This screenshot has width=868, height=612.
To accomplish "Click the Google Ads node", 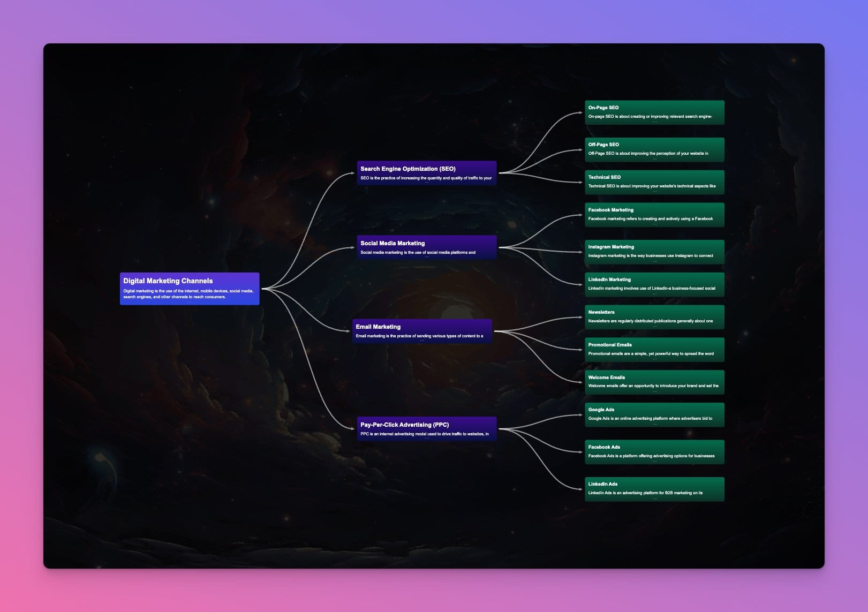I will [654, 415].
